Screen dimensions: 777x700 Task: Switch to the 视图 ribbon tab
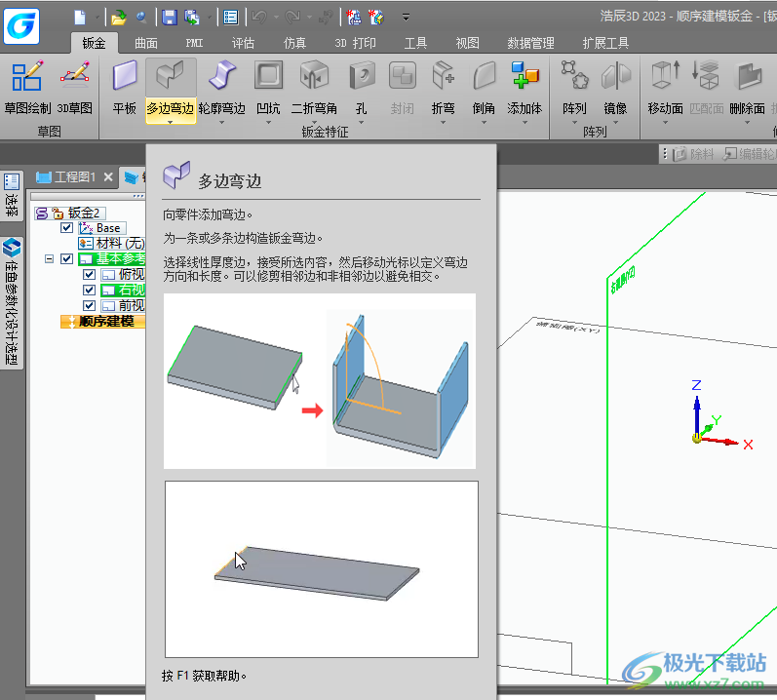coord(467,43)
